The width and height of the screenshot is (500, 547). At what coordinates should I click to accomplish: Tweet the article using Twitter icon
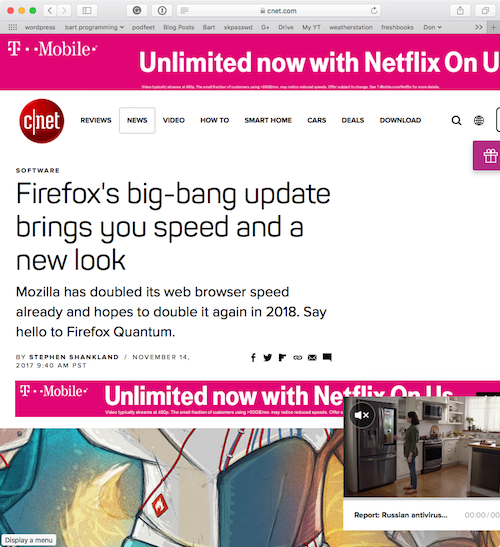(x=268, y=357)
